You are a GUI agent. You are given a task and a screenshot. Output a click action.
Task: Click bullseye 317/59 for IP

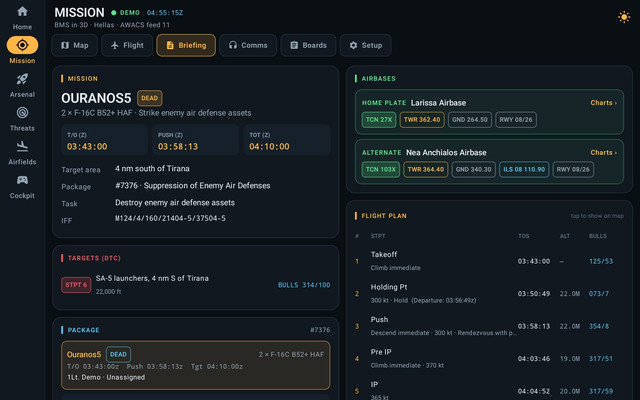click(x=601, y=391)
